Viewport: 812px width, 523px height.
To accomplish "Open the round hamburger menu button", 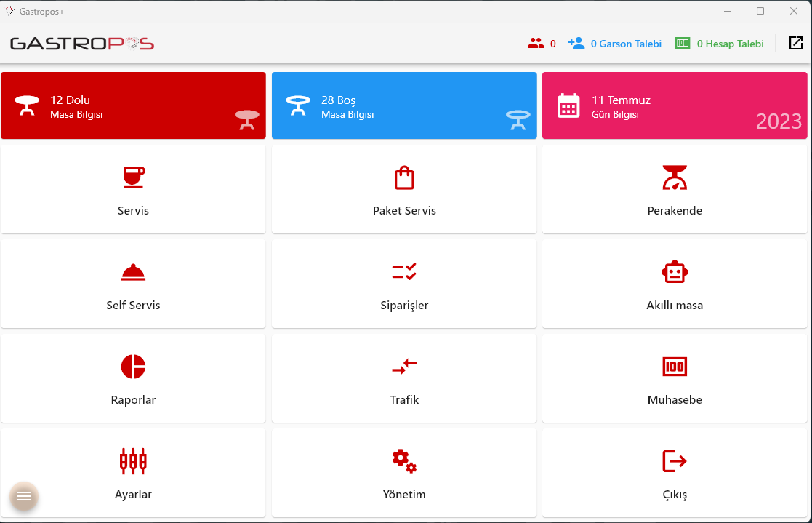I will click(x=24, y=496).
